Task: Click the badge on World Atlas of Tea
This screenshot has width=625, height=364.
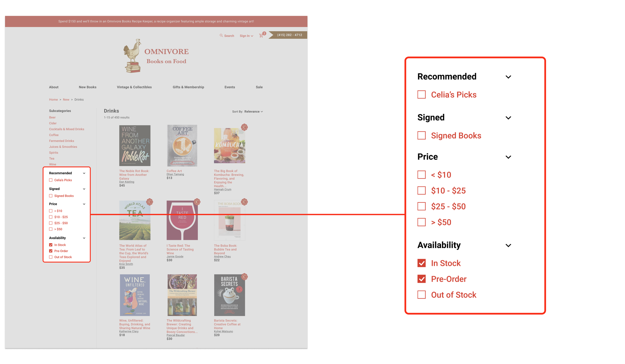Action: pyautogui.click(x=149, y=202)
